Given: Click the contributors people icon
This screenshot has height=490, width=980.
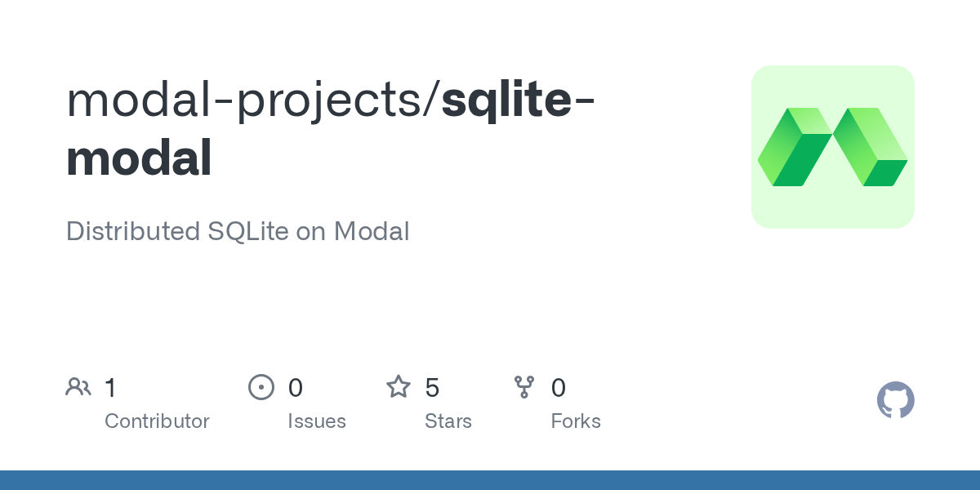Looking at the screenshot, I should tap(78, 386).
